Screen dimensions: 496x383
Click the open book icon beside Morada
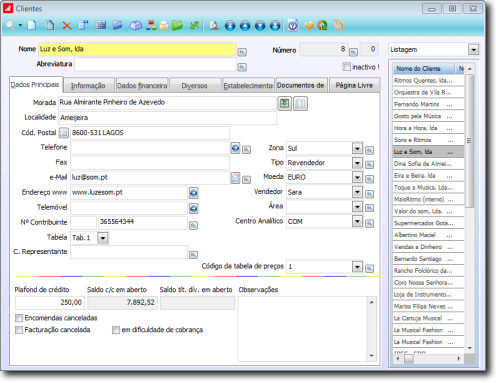click(x=300, y=103)
